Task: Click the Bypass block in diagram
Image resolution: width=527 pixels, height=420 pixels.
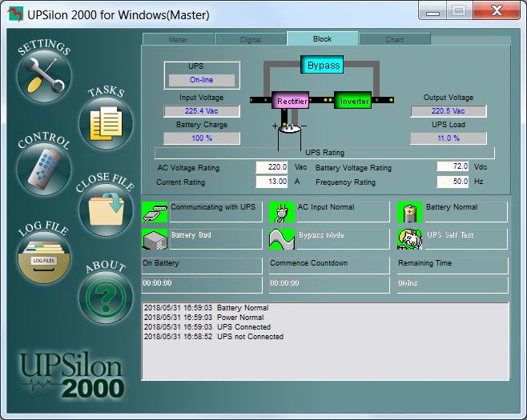Action: 322,65
